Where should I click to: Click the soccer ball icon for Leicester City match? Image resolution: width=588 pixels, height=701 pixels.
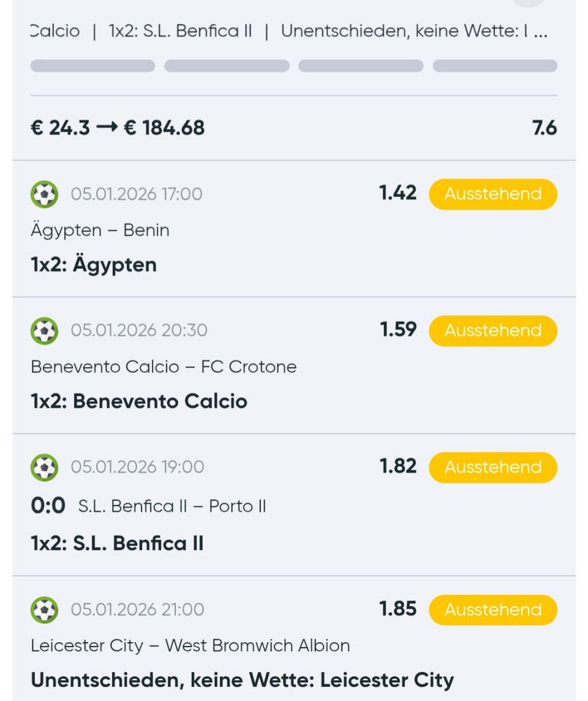(44, 610)
